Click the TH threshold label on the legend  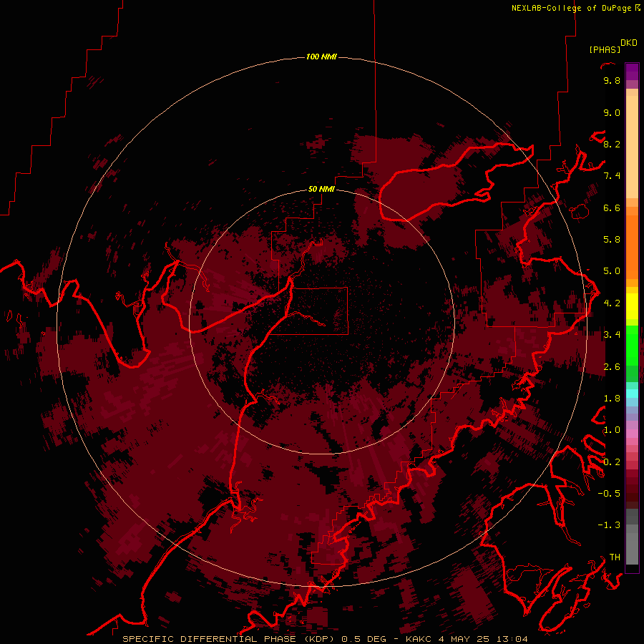(x=615, y=557)
